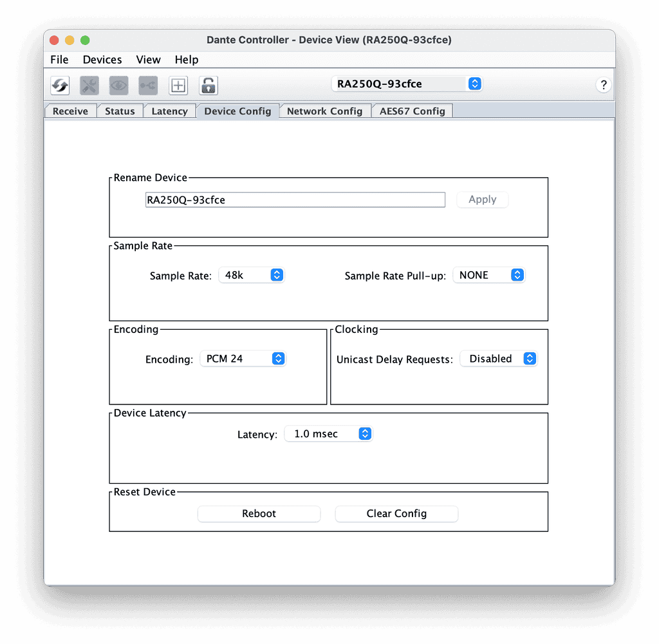
Task: Open the Devices menu
Action: (x=102, y=60)
